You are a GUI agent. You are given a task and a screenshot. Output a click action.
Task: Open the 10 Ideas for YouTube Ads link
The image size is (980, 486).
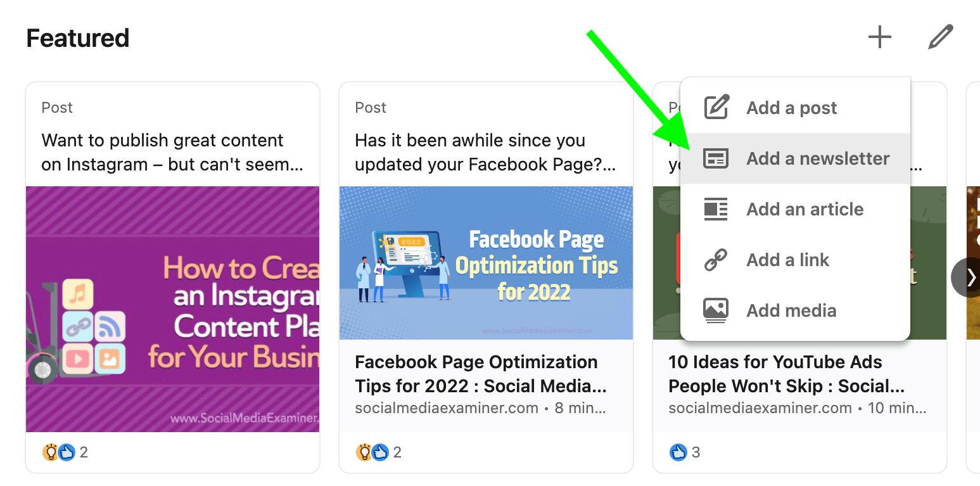pos(786,374)
